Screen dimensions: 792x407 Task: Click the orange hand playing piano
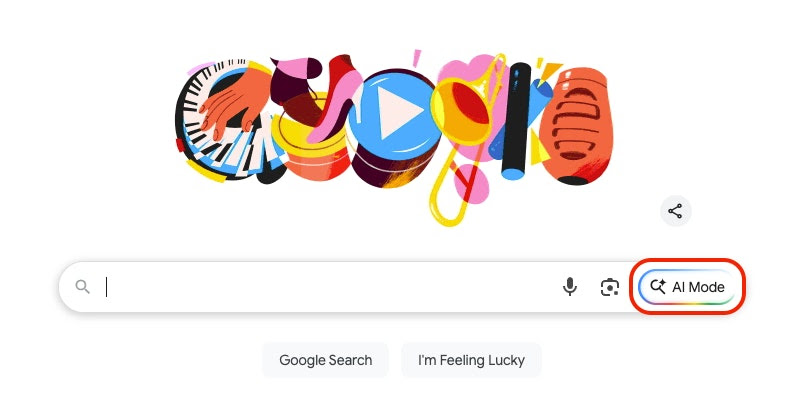coord(233,102)
